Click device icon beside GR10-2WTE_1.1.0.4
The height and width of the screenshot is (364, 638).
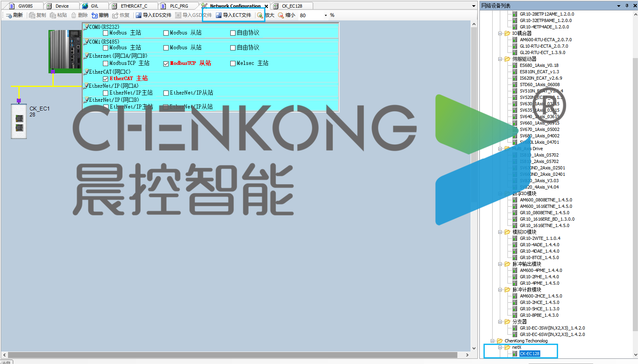click(x=515, y=238)
